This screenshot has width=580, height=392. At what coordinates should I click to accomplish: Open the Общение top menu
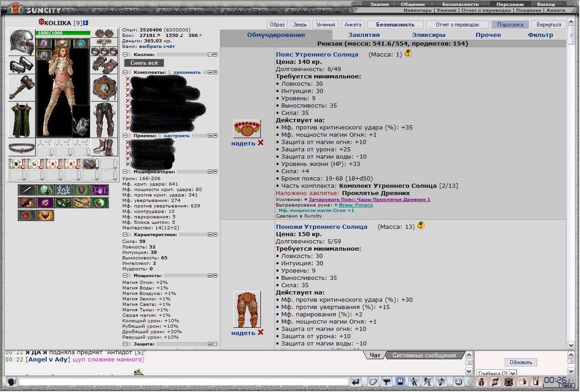413,4
